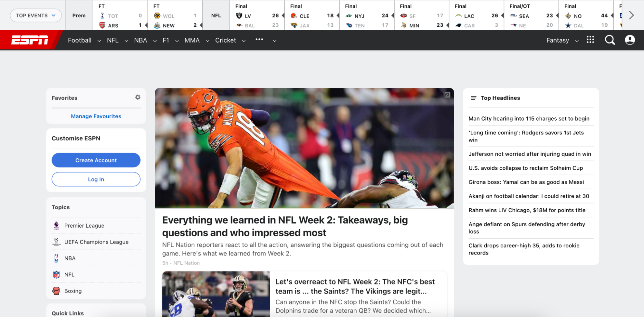The image size is (644, 317).
Task: Expand the Football menu chevron
Action: click(99, 41)
